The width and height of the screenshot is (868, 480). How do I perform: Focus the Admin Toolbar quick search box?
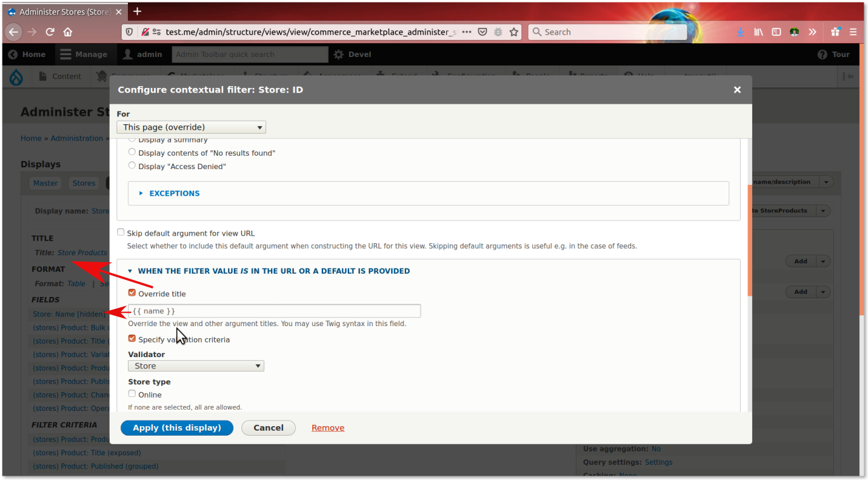pyautogui.click(x=250, y=54)
